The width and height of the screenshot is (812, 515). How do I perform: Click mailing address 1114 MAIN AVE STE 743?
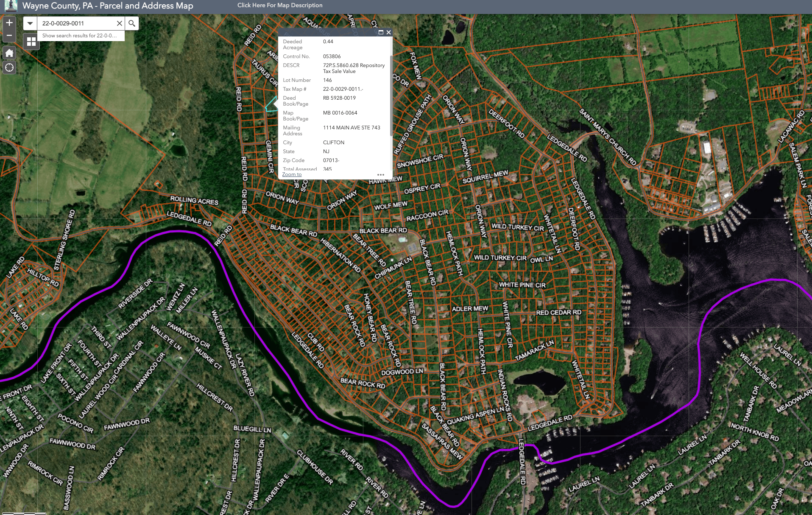(352, 128)
